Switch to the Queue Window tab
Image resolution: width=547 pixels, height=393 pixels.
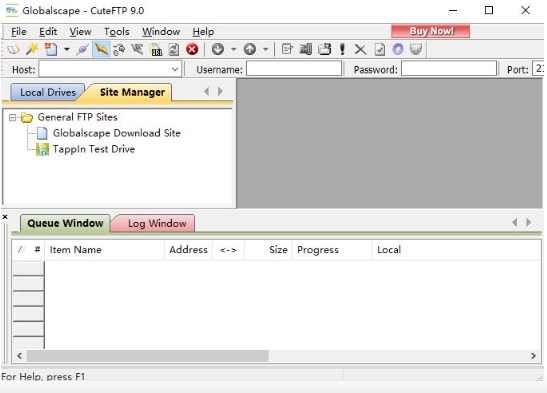pos(65,223)
